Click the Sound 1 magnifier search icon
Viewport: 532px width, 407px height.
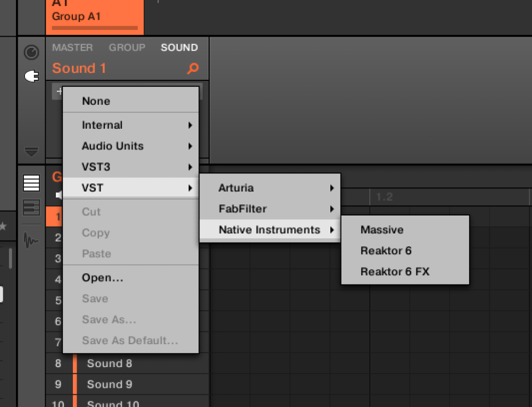coord(193,69)
